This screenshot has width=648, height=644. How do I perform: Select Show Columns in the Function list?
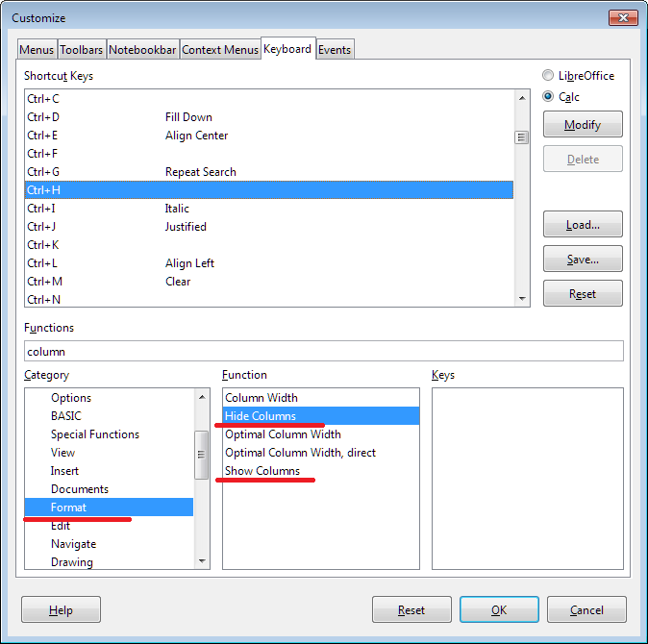(x=262, y=471)
